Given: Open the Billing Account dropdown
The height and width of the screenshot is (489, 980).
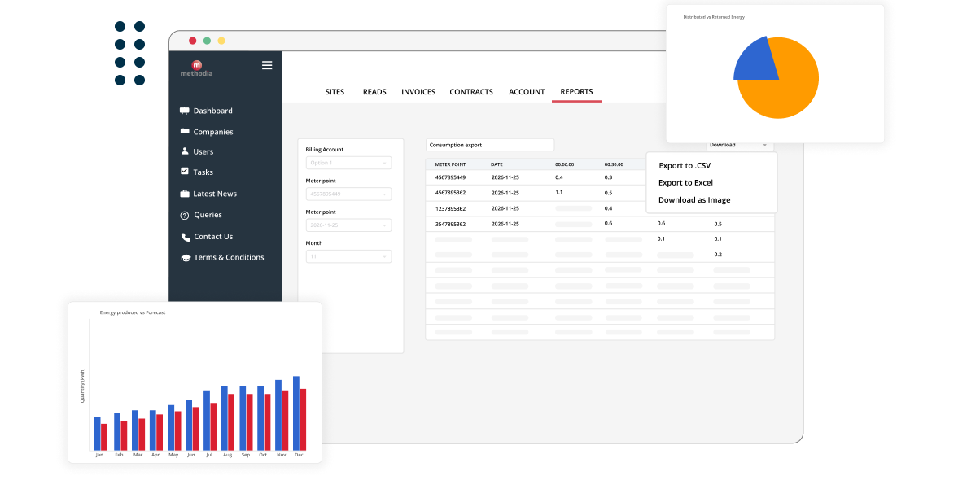Looking at the screenshot, I should (348, 162).
